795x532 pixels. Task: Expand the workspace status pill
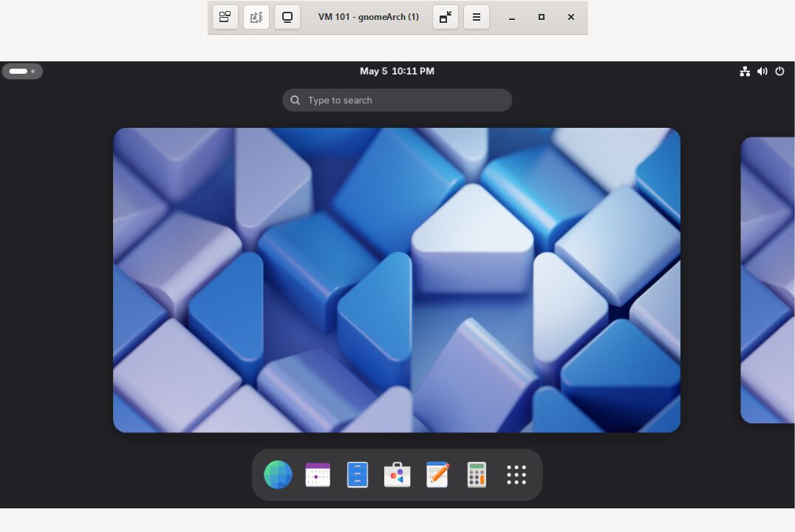click(22, 71)
